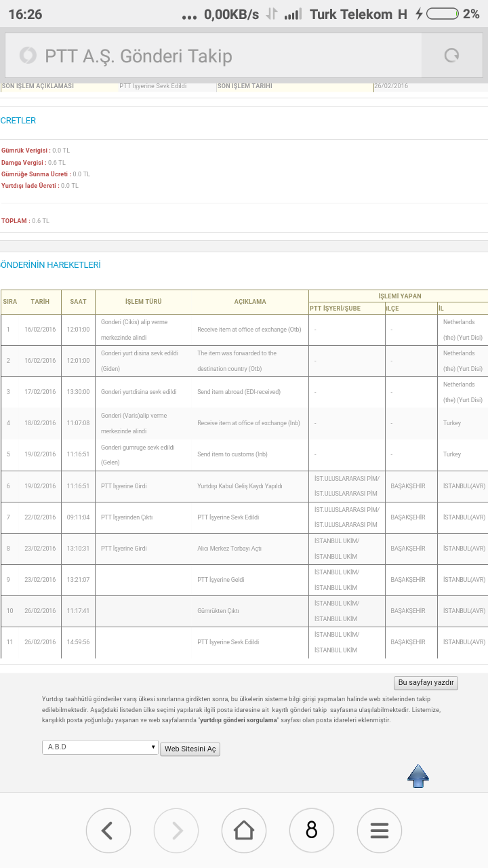Tap the browser reload icon
The height and width of the screenshot is (868, 488).
[x=451, y=56]
